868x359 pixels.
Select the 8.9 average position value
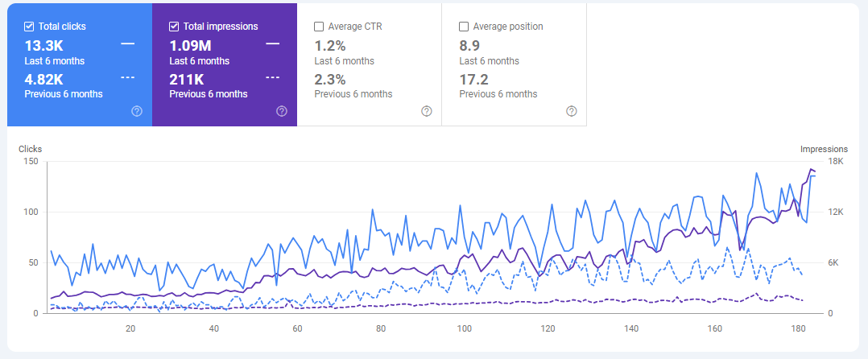pyautogui.click(x=469, y=45)
